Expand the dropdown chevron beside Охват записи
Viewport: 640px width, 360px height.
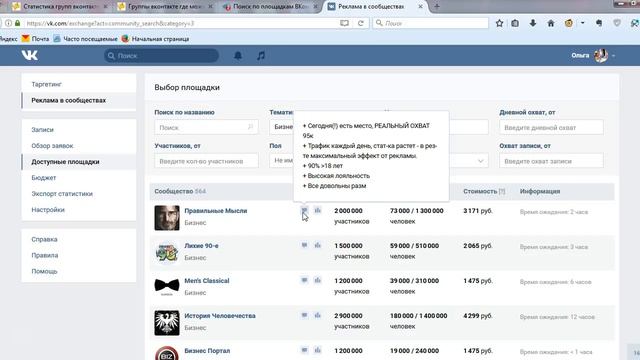[x=480, y=161]
